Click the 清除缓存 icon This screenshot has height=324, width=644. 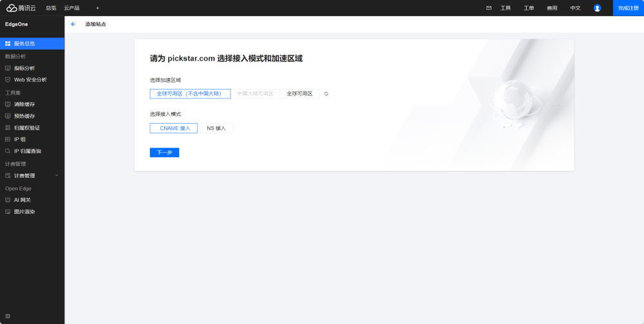tap(8, 104)
